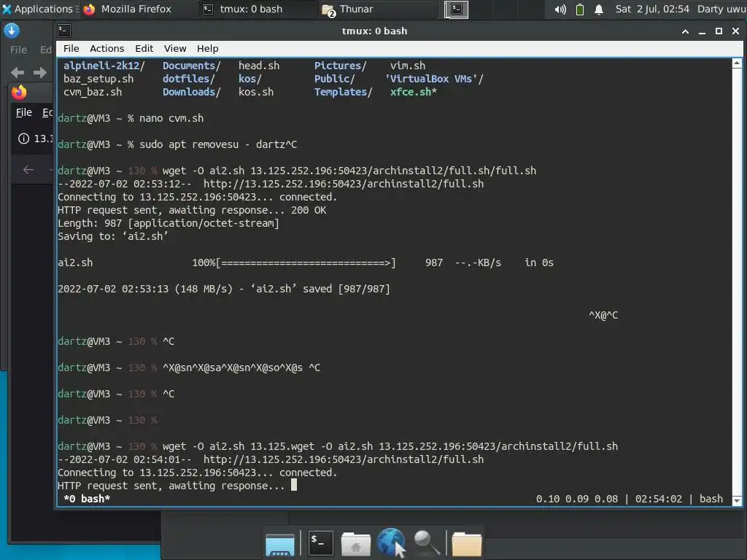Open the File menu in the Firefox window

click(x=24, y=112)
